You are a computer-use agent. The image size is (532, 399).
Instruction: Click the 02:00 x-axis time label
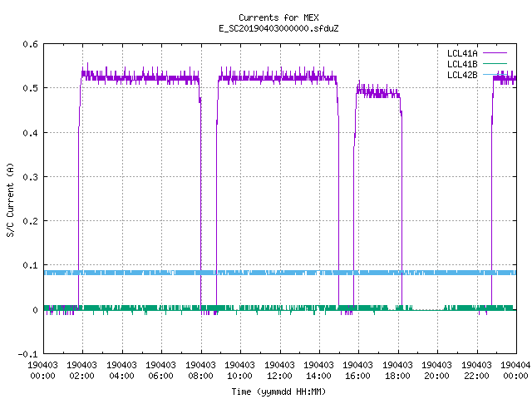click(81, 376)
